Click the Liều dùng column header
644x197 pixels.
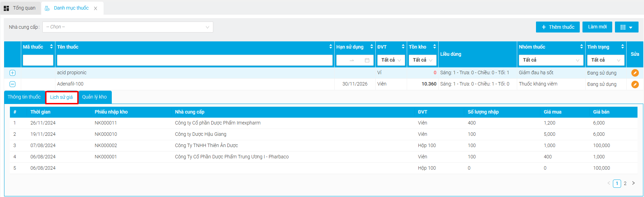(x=451, y=54)
